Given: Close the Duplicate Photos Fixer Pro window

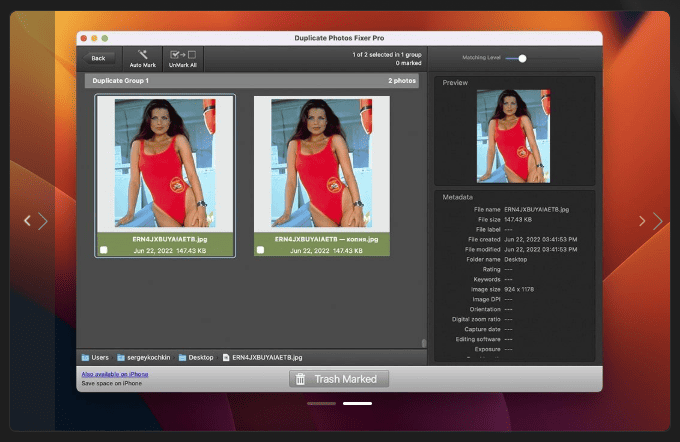Looking at the screenshot, I should pos(84,38).
